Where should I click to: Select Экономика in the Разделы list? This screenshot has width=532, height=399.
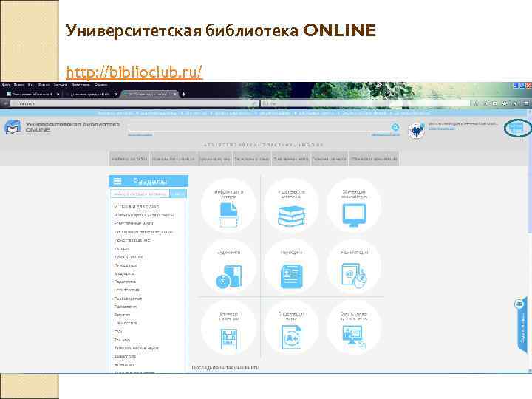point(124,365)
